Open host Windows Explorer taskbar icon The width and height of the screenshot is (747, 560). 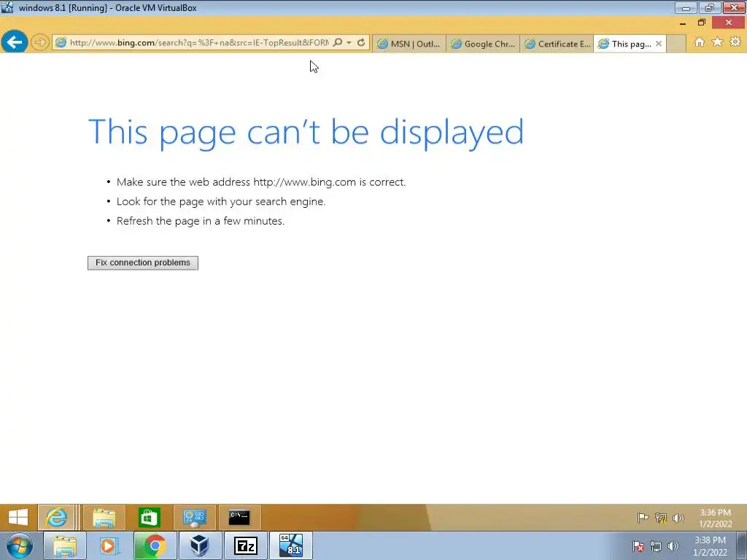(x=65, y=545)
